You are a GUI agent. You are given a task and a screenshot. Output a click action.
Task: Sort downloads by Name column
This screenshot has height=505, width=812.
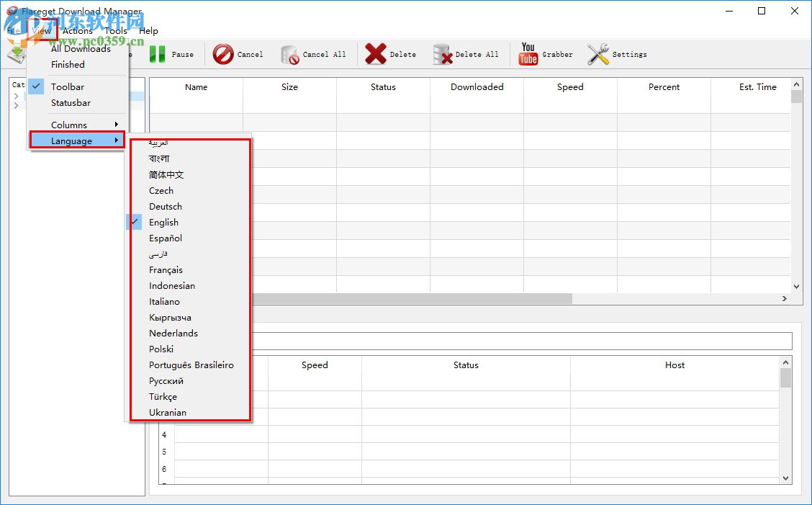(197, 87)
